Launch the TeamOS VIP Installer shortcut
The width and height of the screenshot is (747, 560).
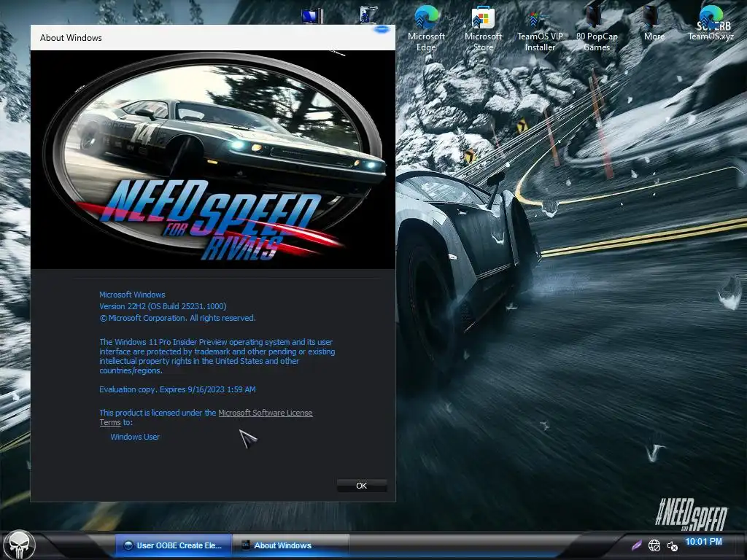point(540,28)
